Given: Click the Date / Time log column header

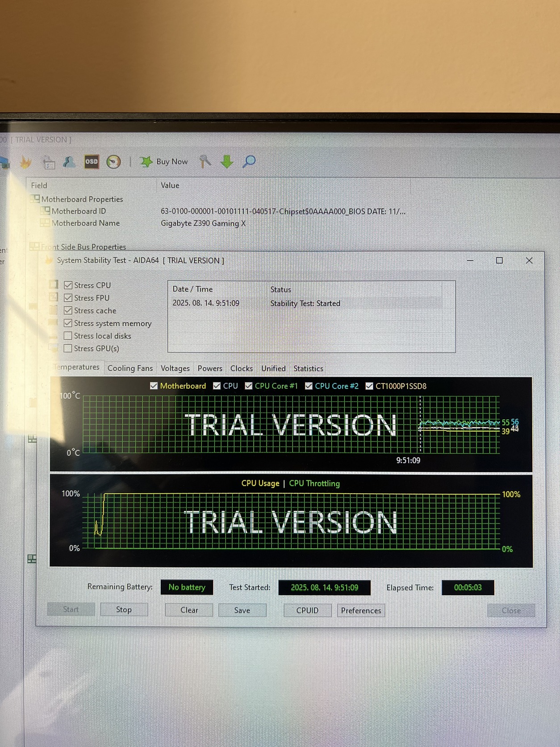Looking at the screenshot, I should click(x=218, y=289).
